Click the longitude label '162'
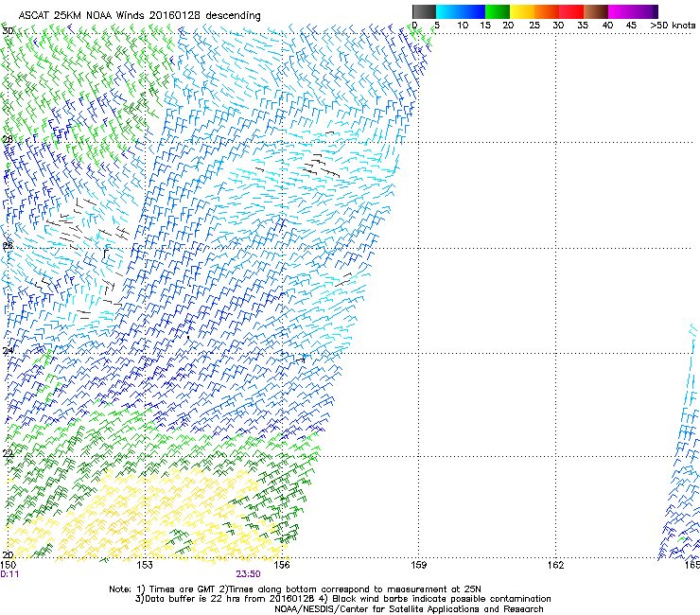Image resolution: width=700 pixels, height=615 pixels. tap(555, 565)
